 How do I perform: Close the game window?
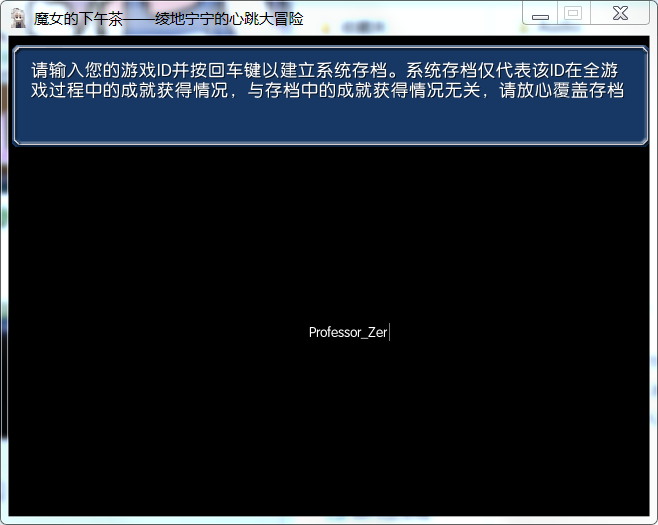tap(620, 14)
